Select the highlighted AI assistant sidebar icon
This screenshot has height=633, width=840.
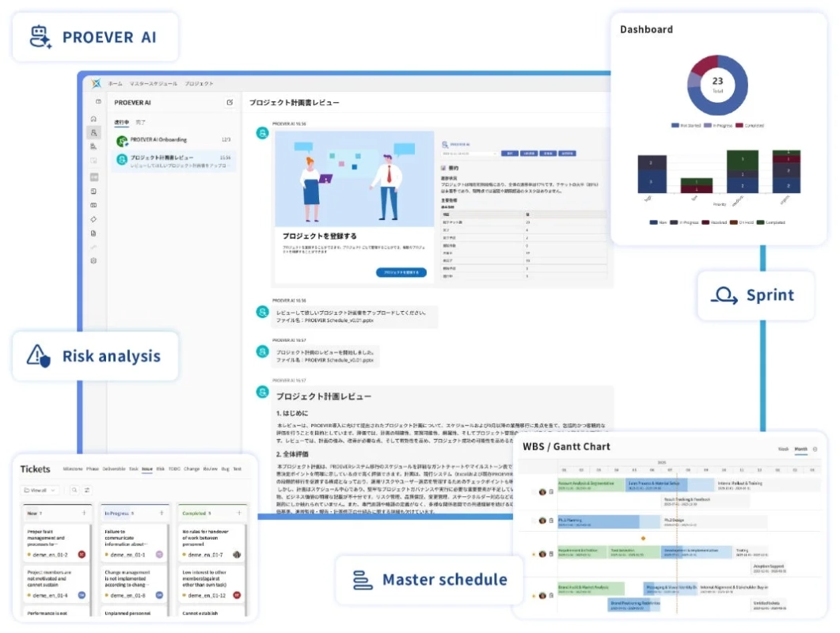pos(93,132)
